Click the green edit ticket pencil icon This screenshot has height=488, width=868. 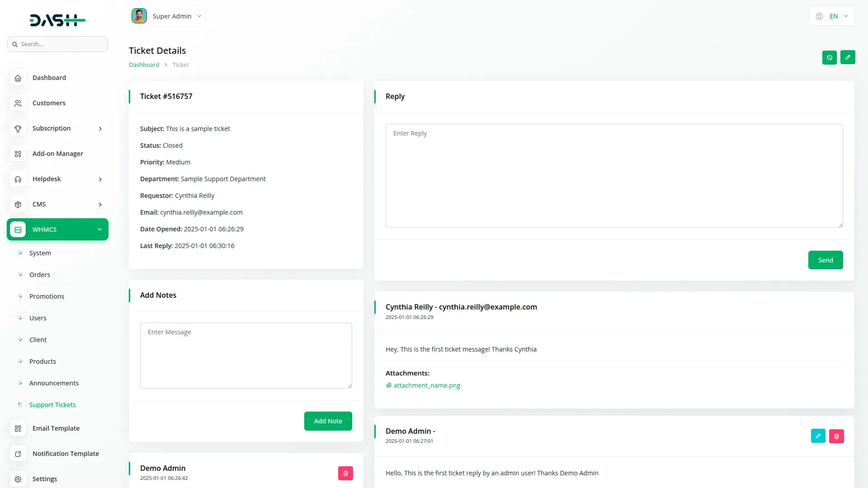(x=848, y=57)
